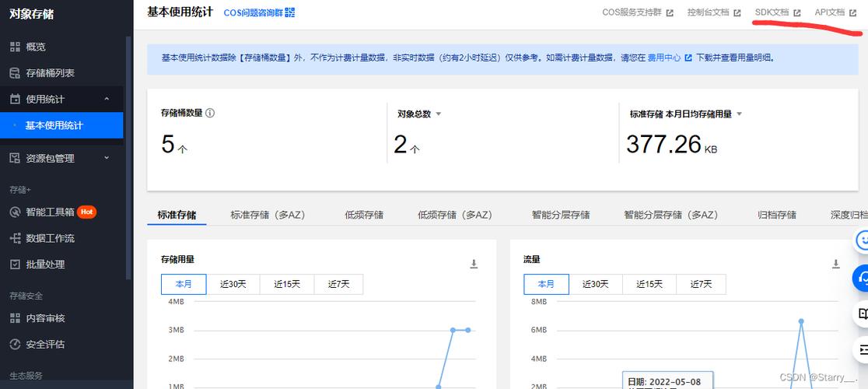This screenshot has height=389, width=868.
Task: Download the 流量 chart data
Action: 836,264
